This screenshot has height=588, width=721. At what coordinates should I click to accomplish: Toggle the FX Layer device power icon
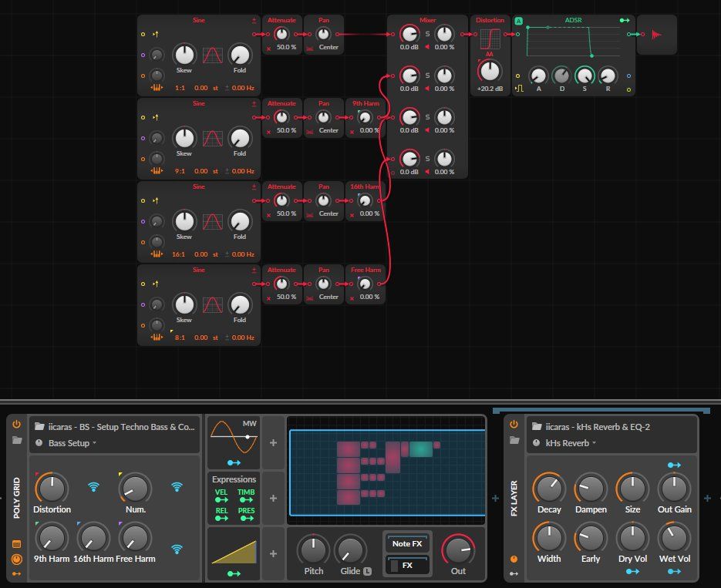click(x=514, y=425)
